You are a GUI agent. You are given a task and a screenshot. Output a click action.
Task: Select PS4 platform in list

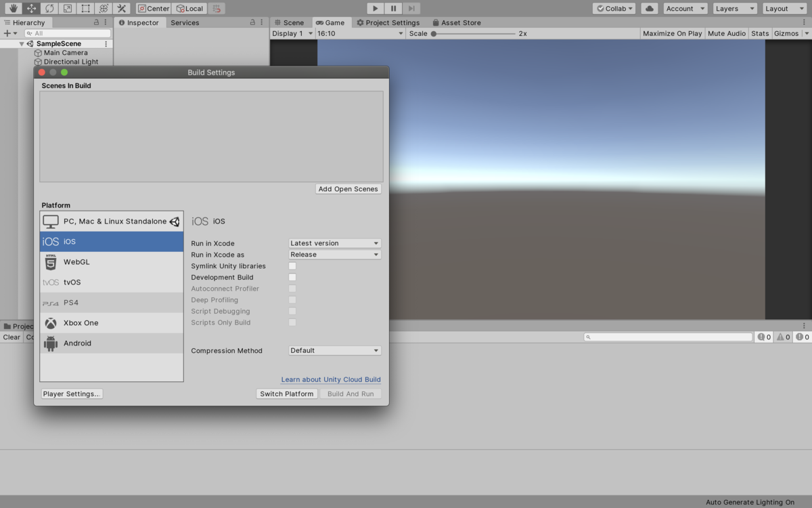(112, 303)
